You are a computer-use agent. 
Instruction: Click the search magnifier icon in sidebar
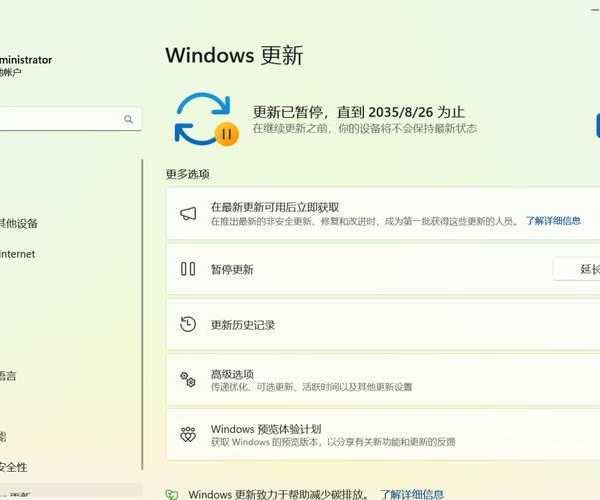(x=128, y=119)
